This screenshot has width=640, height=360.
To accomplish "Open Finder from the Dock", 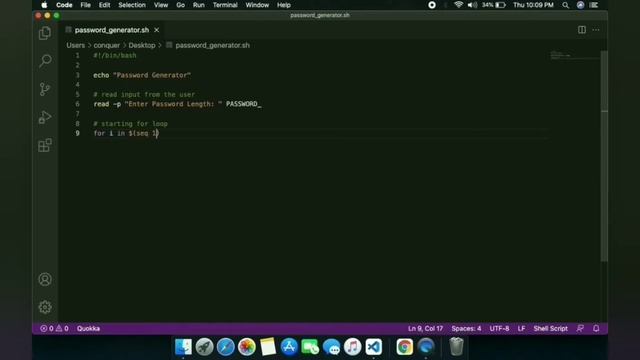I will [183, 347].
